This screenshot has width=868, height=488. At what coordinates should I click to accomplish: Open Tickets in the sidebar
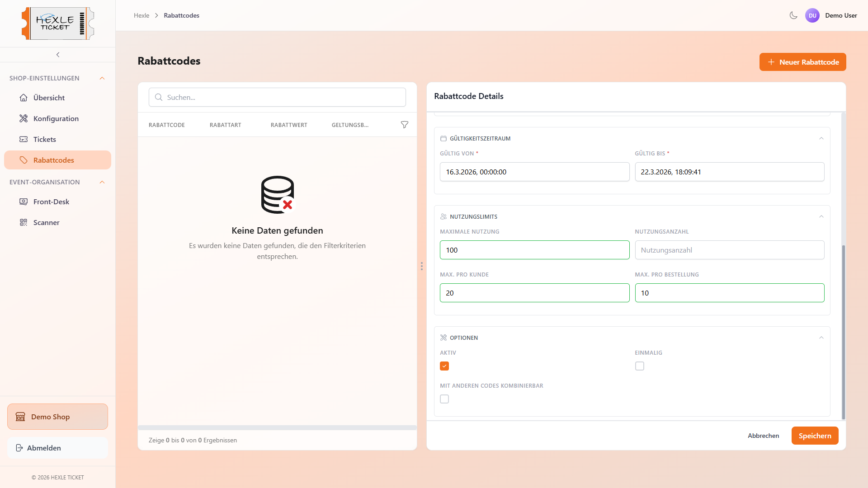click(x=44, y=139)
